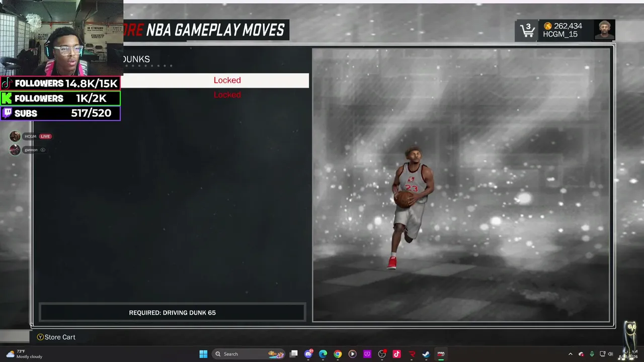This screenshot has width=644, height=362.
Task: Open the shopping cart icon
Action: [x=527, y=31]
